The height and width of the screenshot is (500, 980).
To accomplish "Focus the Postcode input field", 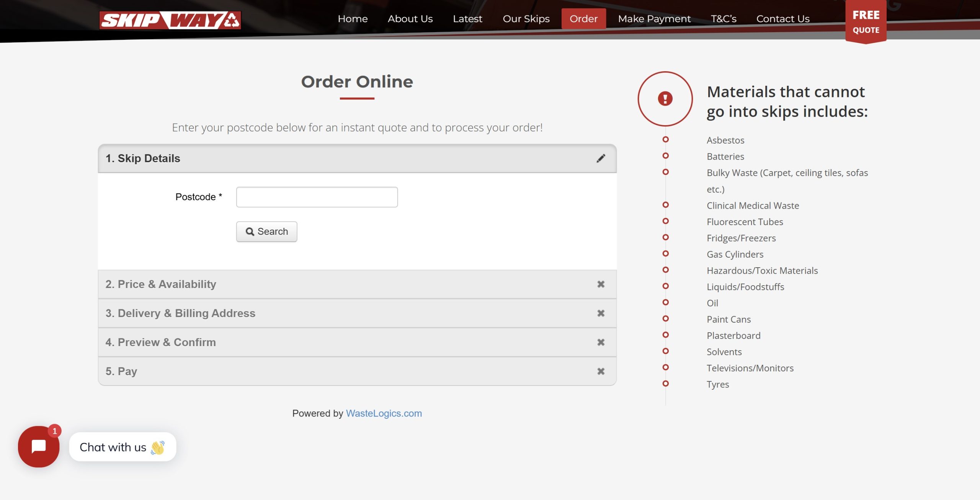I will click(x=317, y=197).
